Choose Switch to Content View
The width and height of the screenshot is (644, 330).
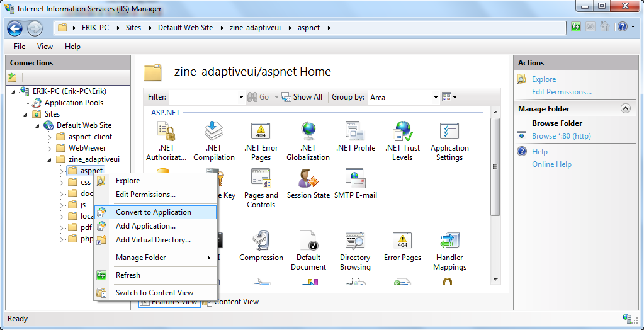(155, 293)
